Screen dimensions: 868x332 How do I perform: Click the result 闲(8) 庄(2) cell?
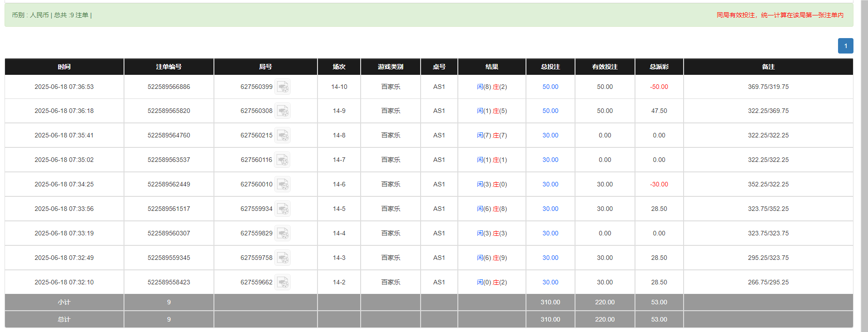pos(491,87)
